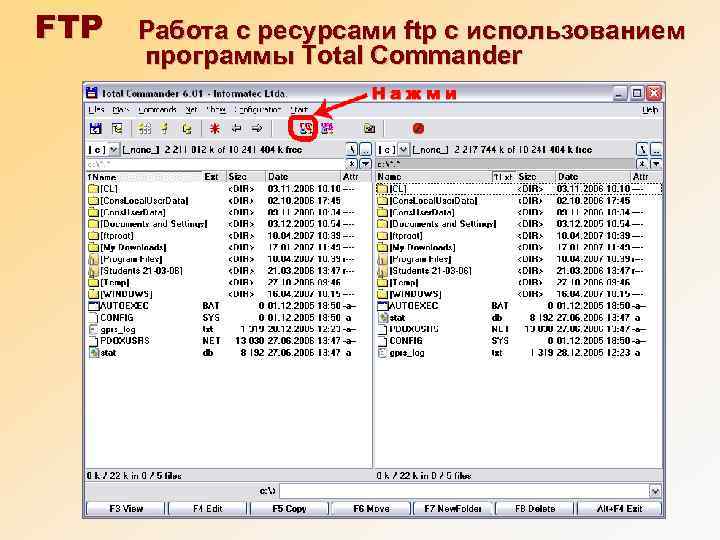Screen dimensions: 720x540
Task: Open the Help menu
Action: 650,110
